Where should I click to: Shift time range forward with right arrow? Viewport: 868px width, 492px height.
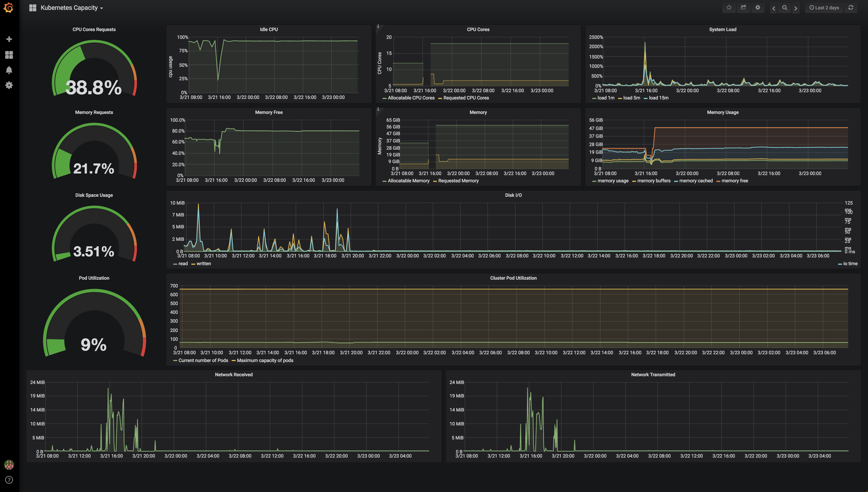(796, 8)
